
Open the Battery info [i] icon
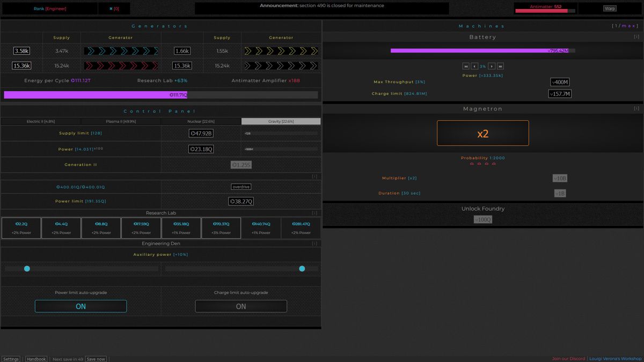point(636,37)
